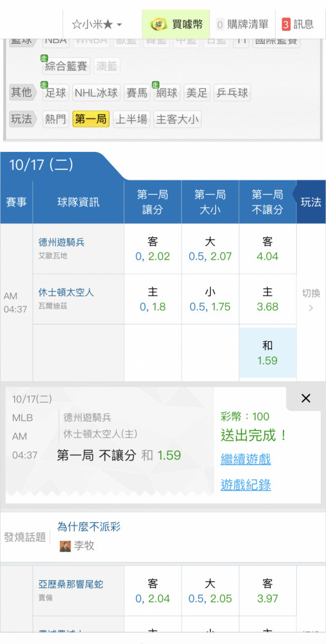Pick 主 3.68 moneyline odds
This screenshot has width=326, height=644.
coord(267,299)
